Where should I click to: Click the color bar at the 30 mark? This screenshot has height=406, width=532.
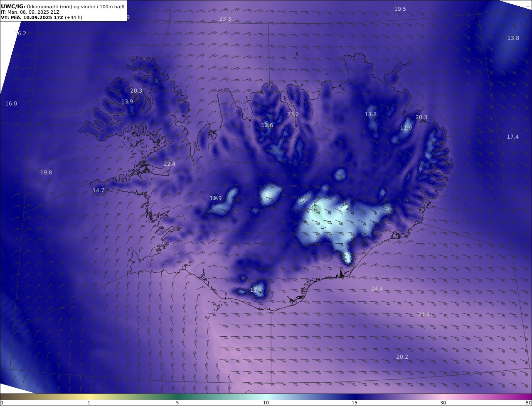click(443, 396)
